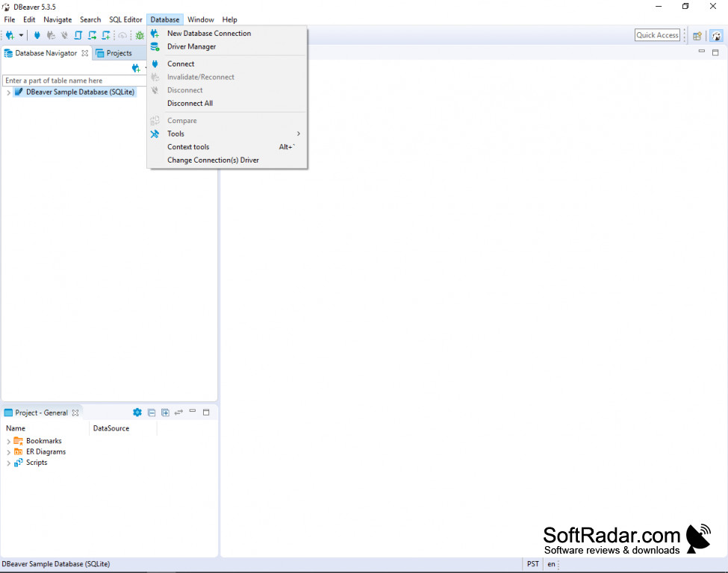Close the open Database menu
The image size is (728, 573).
click(165, 19)
